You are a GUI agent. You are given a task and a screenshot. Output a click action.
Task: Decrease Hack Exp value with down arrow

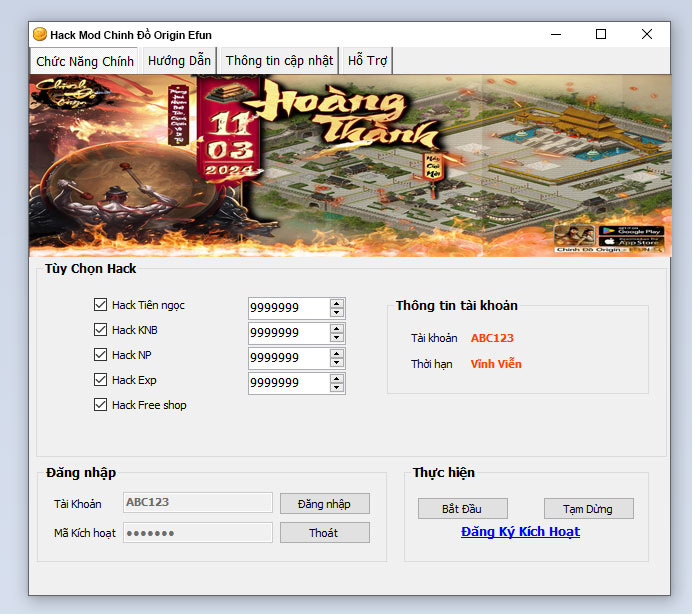click(x=337, y=388)
